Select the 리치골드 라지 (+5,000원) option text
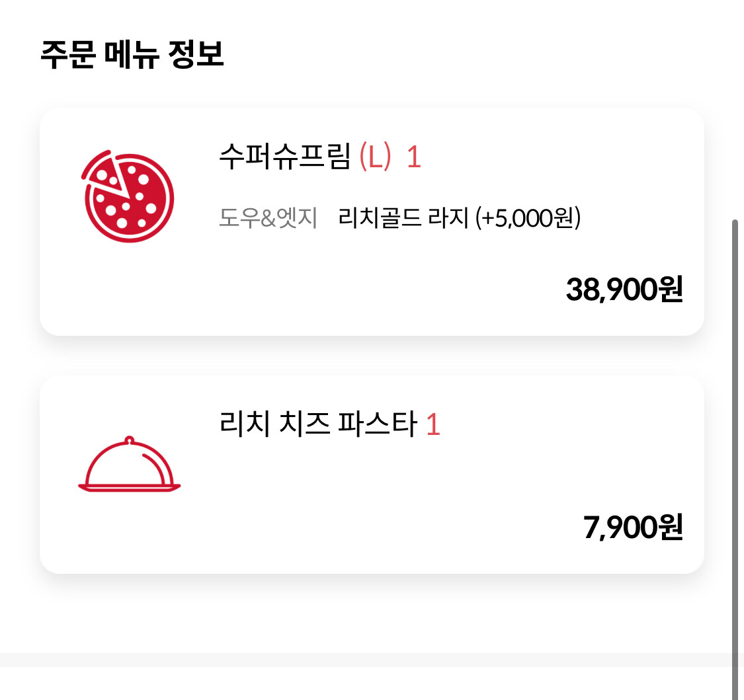This screenshot has width=744, height=700. tap(460, 217)
